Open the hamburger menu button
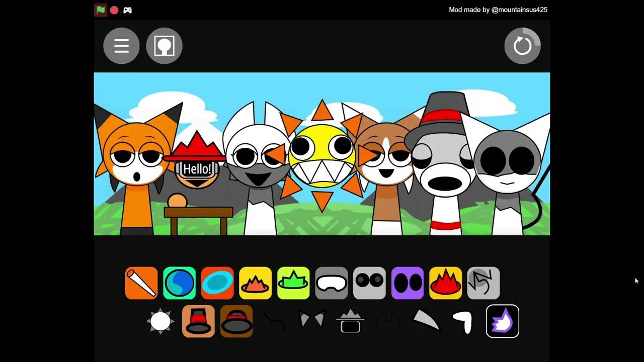The image size is (644, 362). point(121,46)
